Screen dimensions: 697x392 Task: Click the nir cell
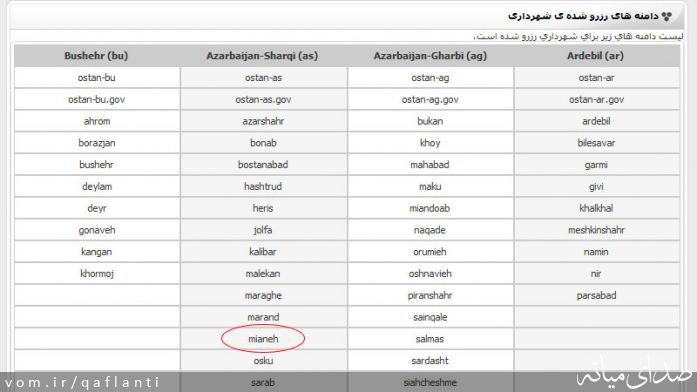pyautogui.click(x=597, y=274)
